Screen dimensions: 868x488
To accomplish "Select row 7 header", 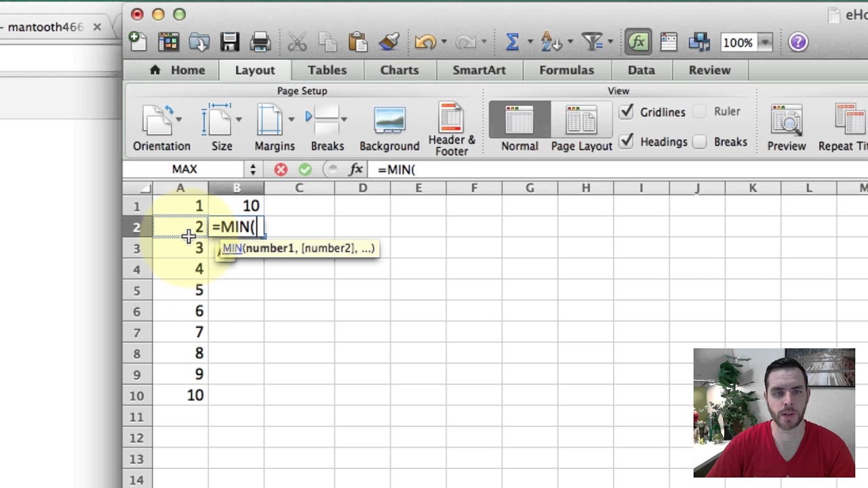I will (137, 332).
